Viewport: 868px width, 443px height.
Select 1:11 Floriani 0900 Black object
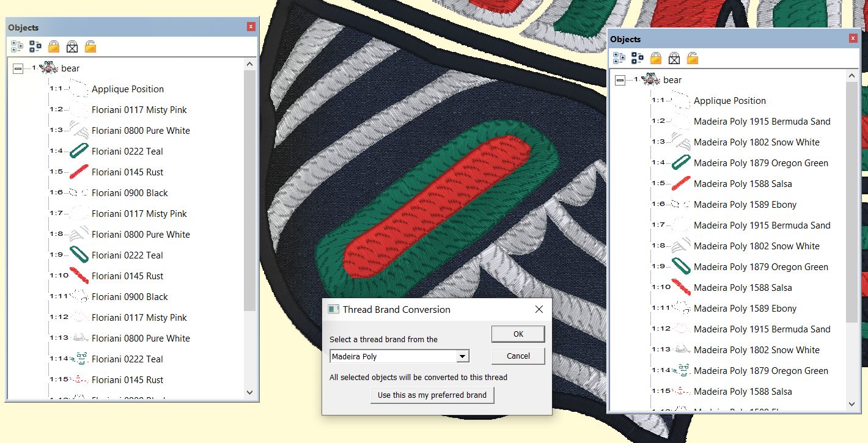(130, 297)
